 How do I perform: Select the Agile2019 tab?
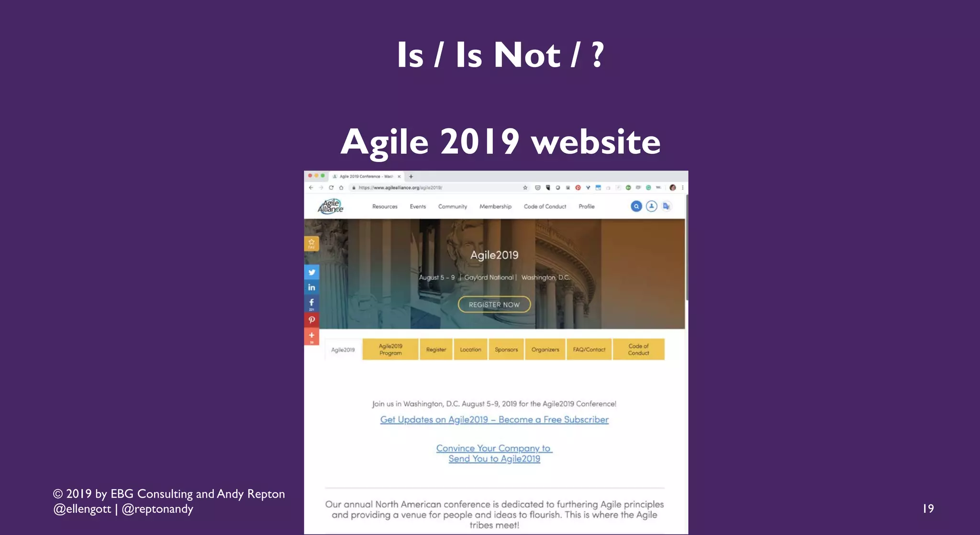(x=343, y=350)
